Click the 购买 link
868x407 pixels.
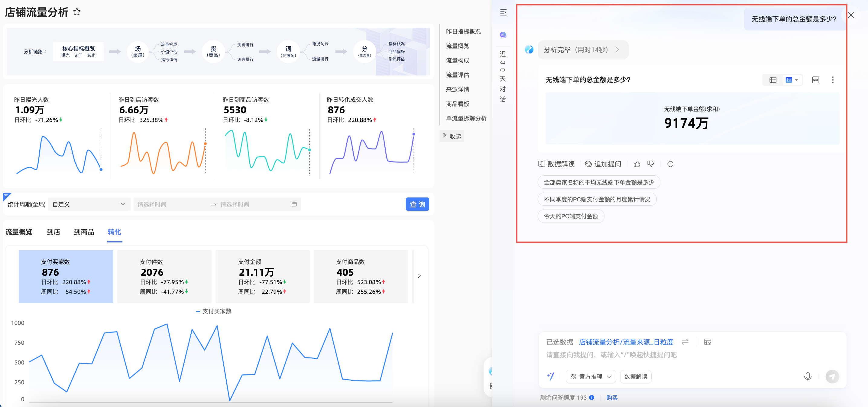pos(612,398)
